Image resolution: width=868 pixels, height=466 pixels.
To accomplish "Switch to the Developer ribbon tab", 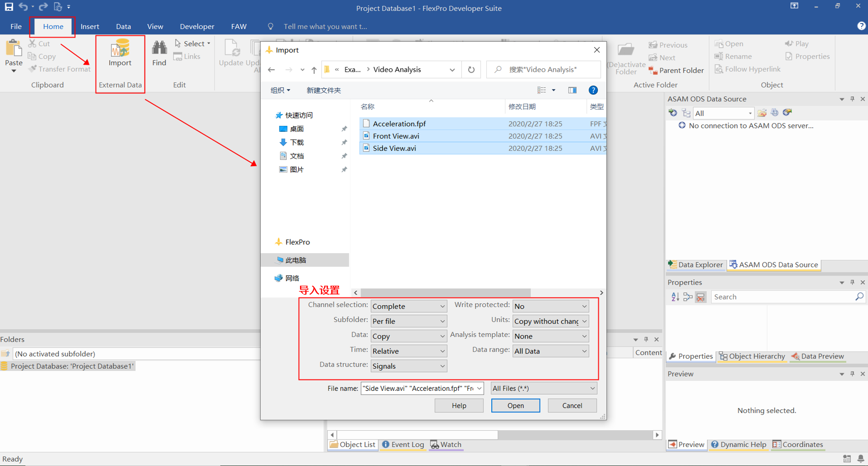I will (x=197, y=27).
